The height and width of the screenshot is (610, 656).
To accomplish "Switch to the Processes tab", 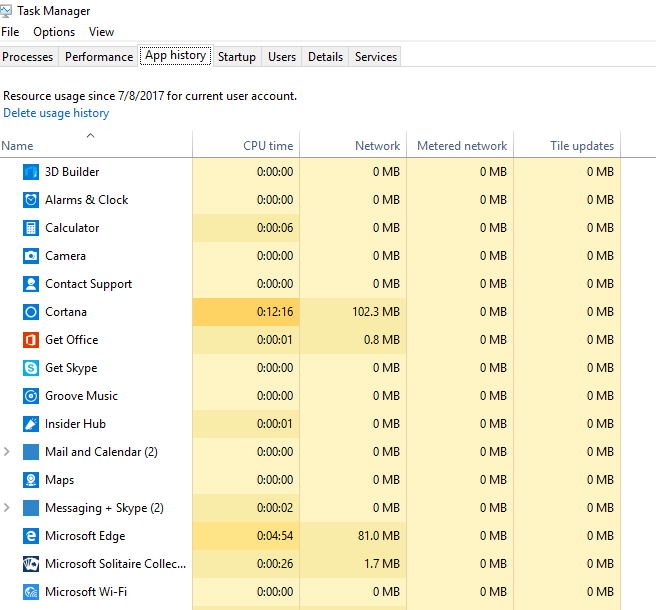I will click(x=28, y=56).
